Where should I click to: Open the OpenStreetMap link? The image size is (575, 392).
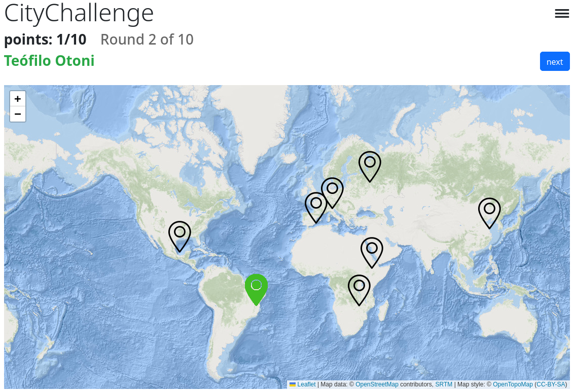point(377,384)
